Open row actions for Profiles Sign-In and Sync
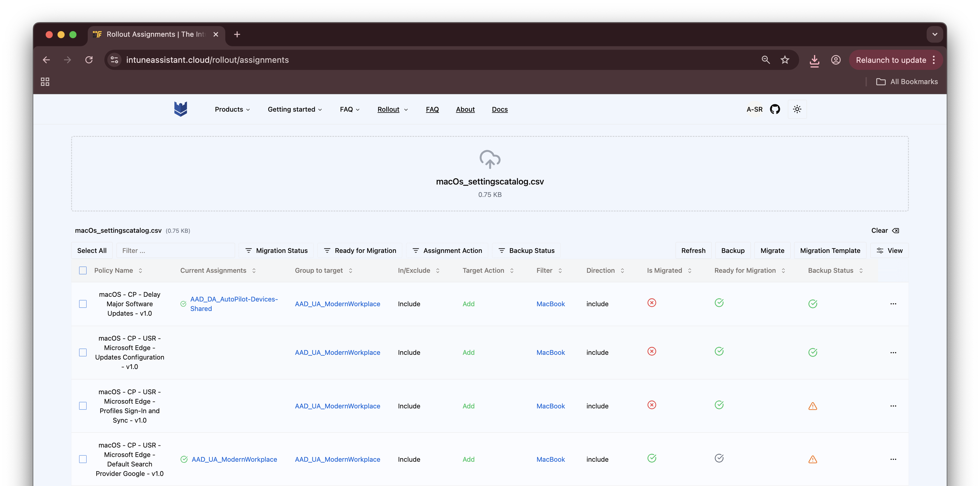Viewport: 980px width, 486px height. pos(893,406)
